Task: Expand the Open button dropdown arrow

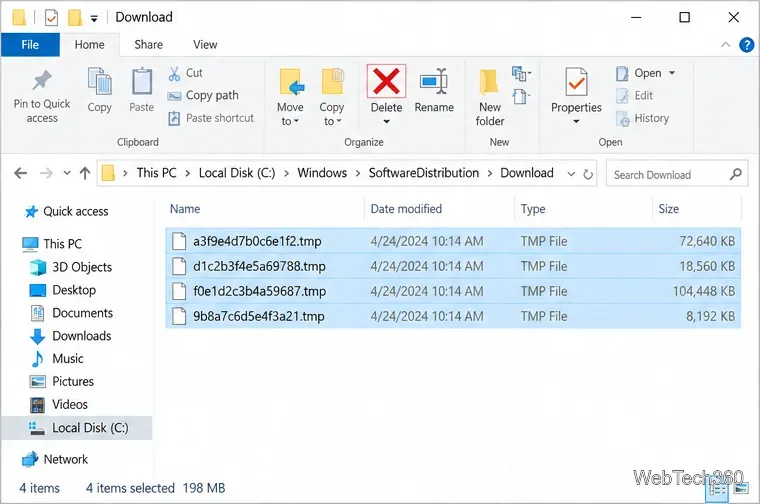Action: click(x=672, y=73)
